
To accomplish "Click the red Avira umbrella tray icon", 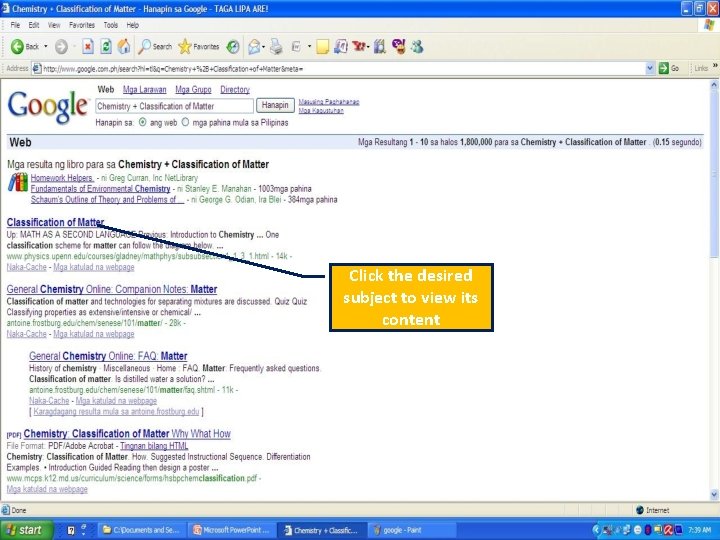I will point(668,530).
